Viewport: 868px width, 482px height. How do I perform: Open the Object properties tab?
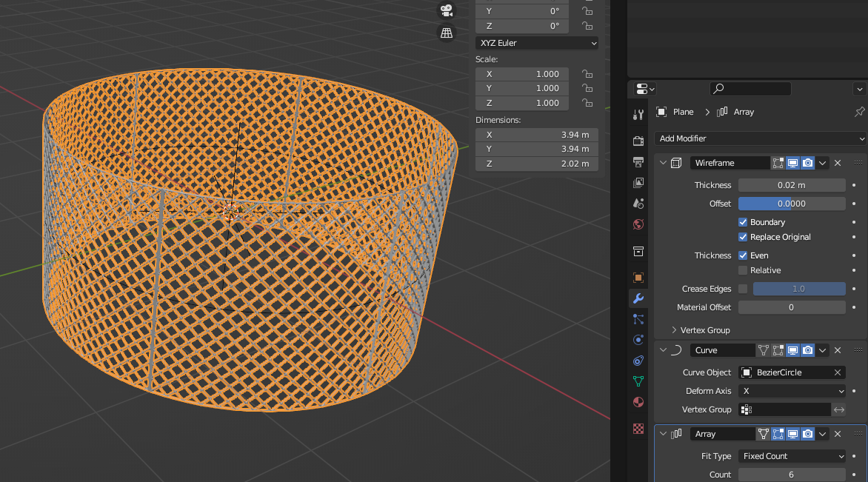(638, 278)
